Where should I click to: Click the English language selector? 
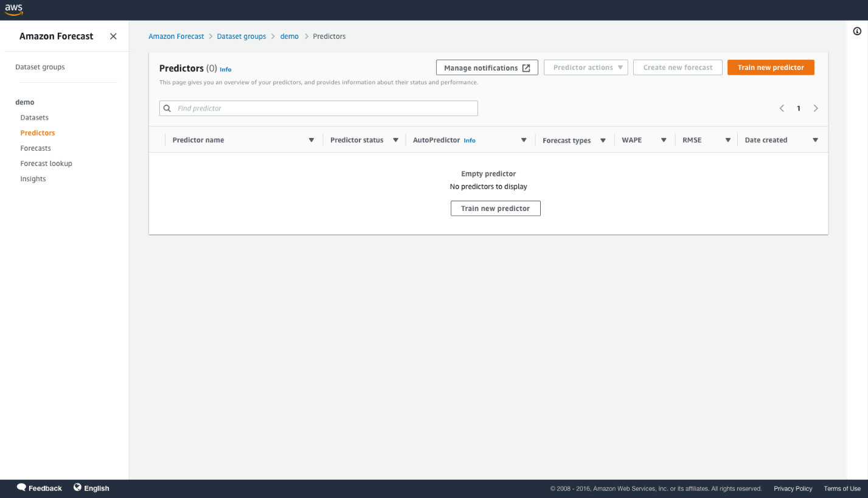[x=97, y=488]
